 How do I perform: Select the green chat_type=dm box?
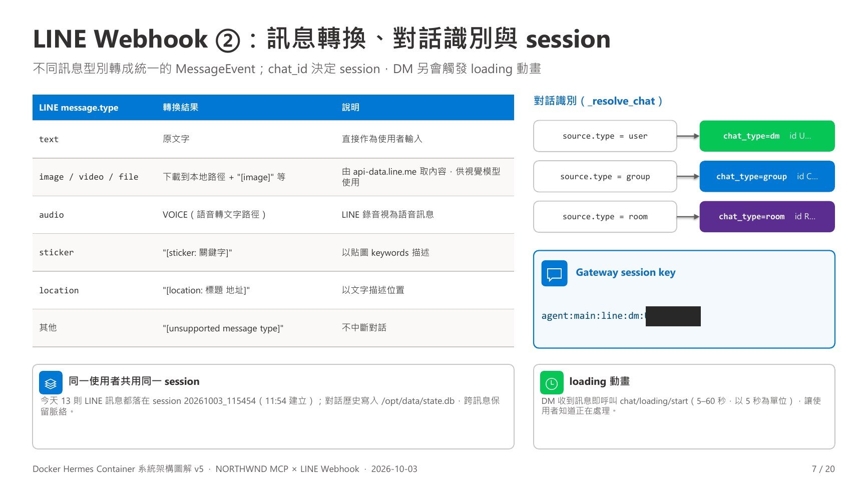pyautogui.click(x=767, y=136)
